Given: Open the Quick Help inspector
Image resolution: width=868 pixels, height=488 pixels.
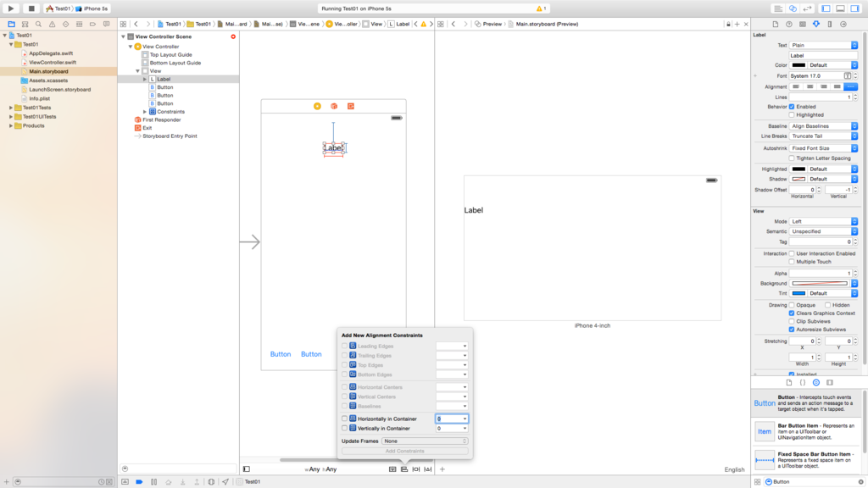Looking at the screenshot, I should [x=789, y=24].
